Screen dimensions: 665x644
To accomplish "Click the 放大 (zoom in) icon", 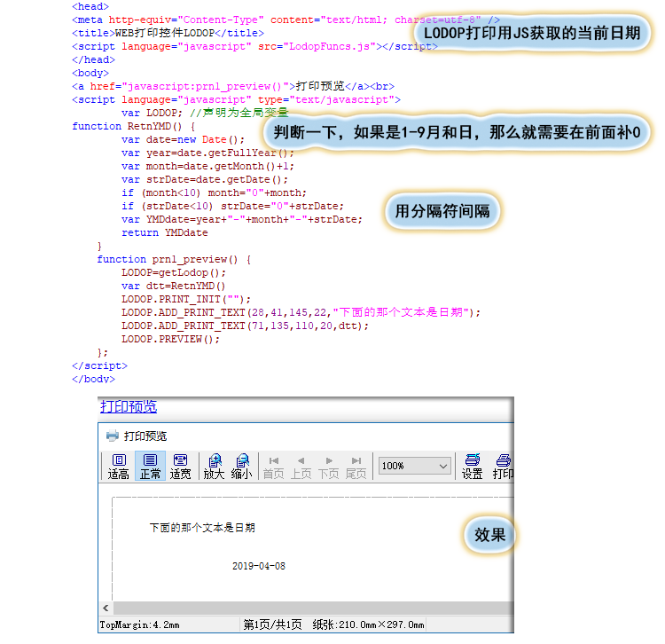I will click(214, 466).
